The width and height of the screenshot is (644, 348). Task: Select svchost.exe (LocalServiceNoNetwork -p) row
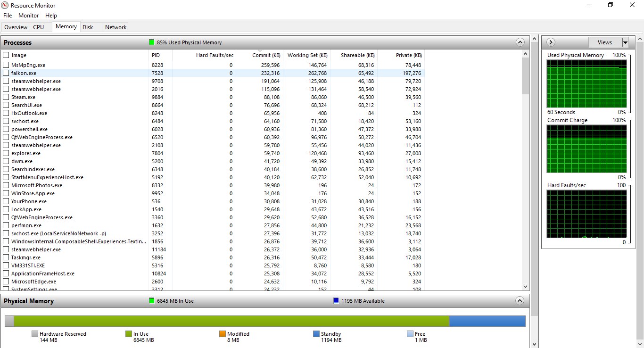[x=213, y=233]
